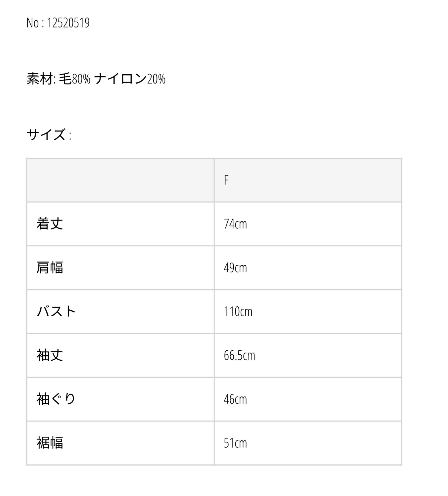Click the "No" label before the product number
Screen dimensions: 448x496
pos(32,23)
